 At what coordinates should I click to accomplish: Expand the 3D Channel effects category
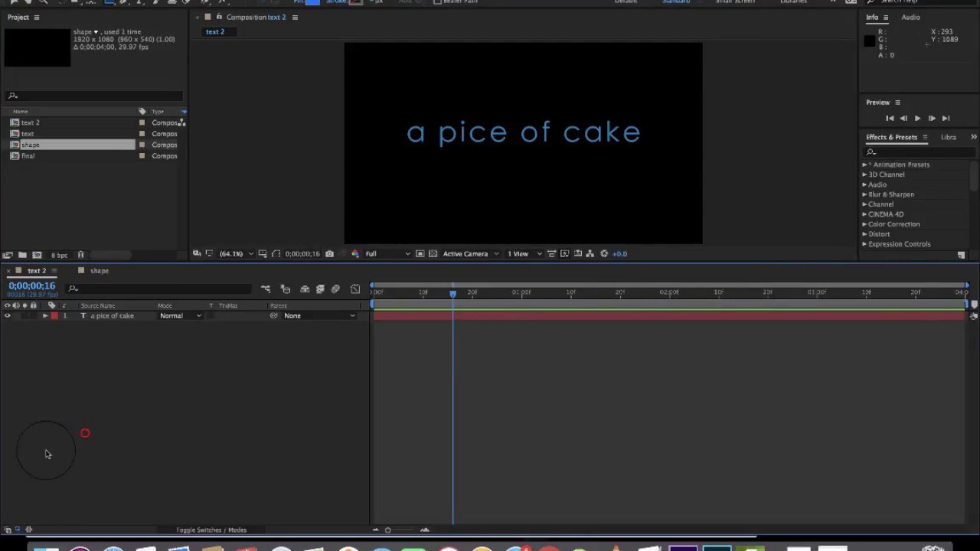point(864,174)
